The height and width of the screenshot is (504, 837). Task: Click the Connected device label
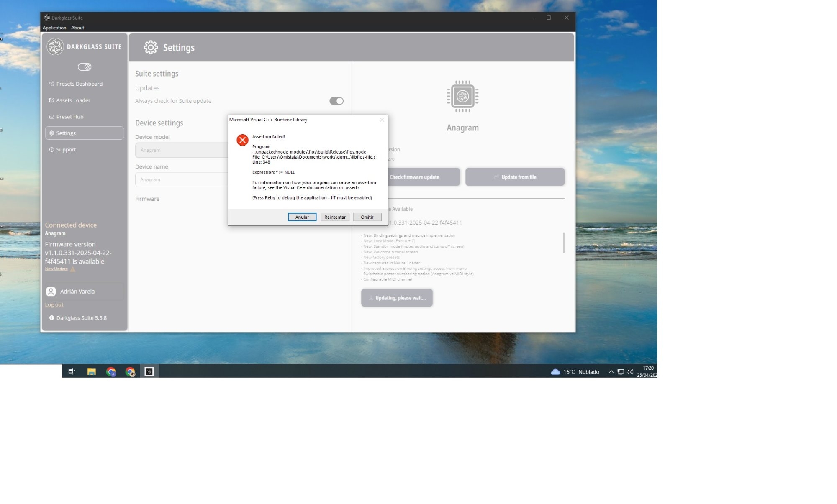71,225
